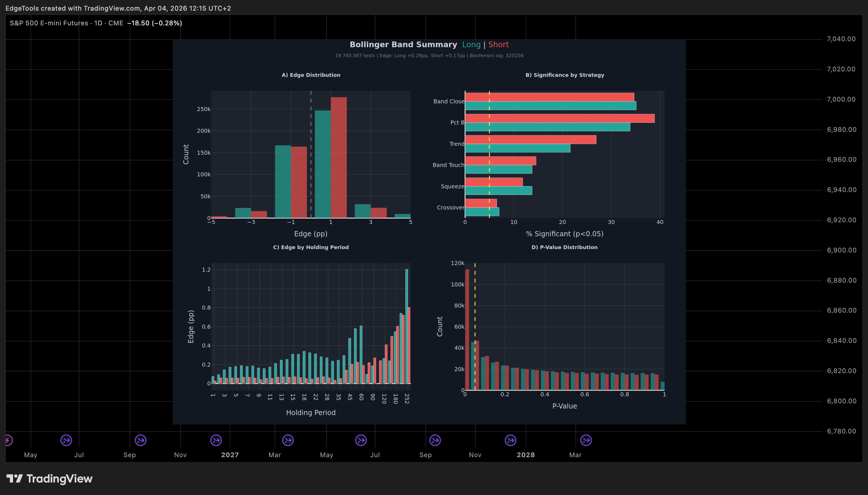Image resolution: width=868 pixels, height=495 pixels.
Task: Click the 120k tick in P-Value Distribution
Action: coord(457,263)
